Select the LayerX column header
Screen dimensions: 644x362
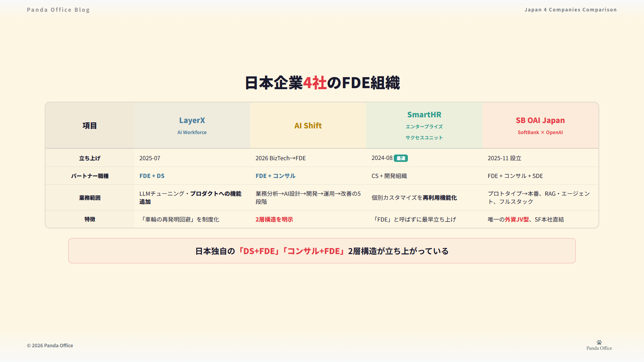tap(192, 125)
